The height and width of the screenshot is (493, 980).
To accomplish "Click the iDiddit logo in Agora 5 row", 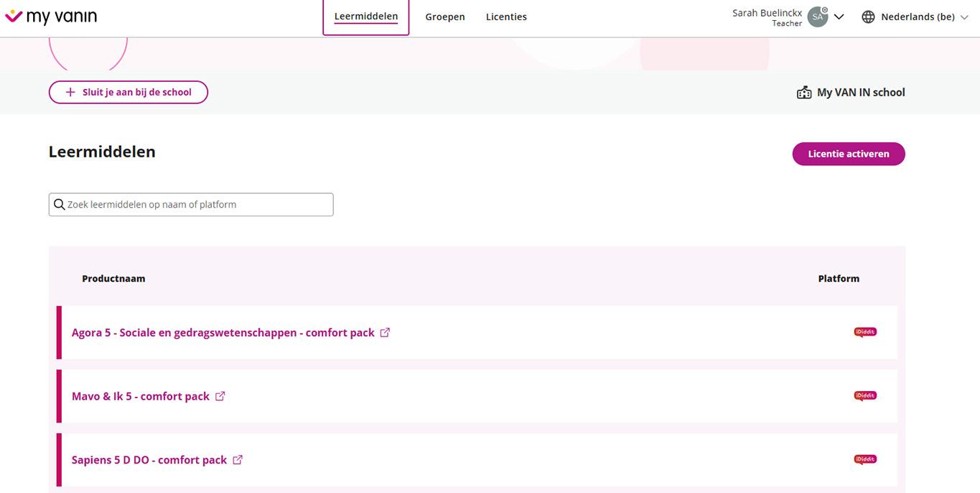I will click(865, 332).
